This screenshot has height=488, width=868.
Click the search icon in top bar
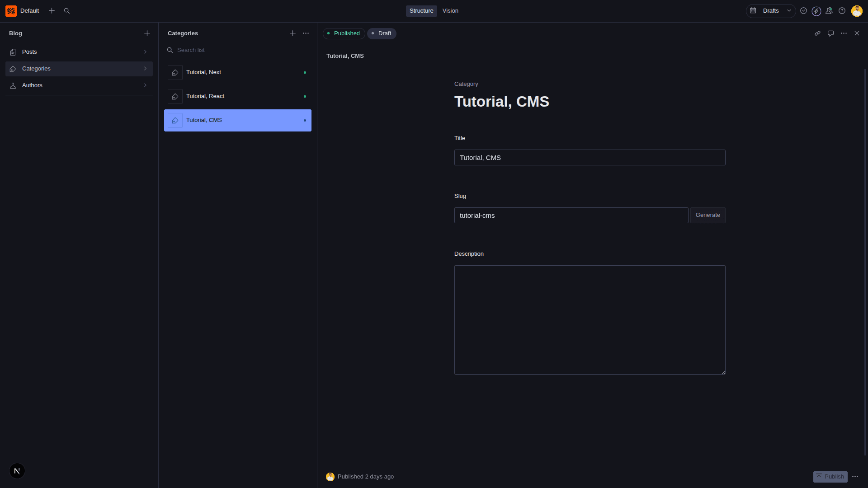tap(67, 11)
